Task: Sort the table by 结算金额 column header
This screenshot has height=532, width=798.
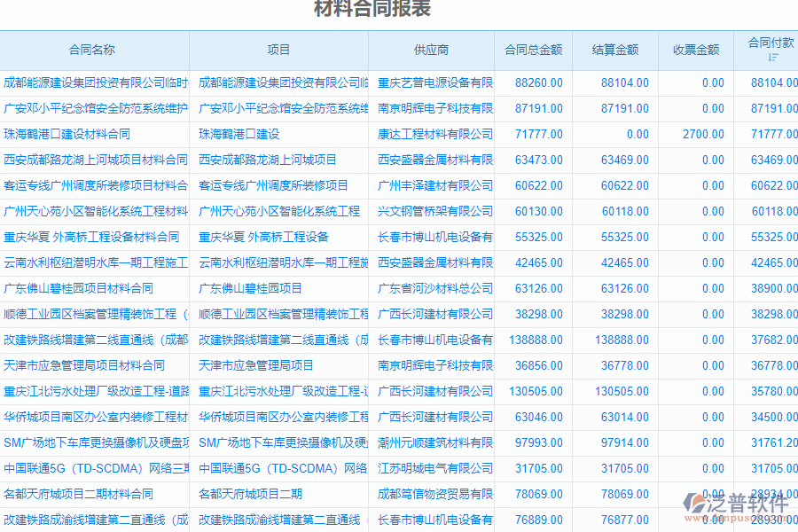Action: tap(615, 50)
